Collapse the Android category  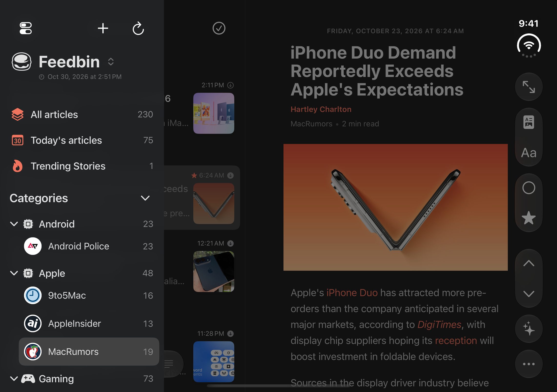[x=14, y=224]
